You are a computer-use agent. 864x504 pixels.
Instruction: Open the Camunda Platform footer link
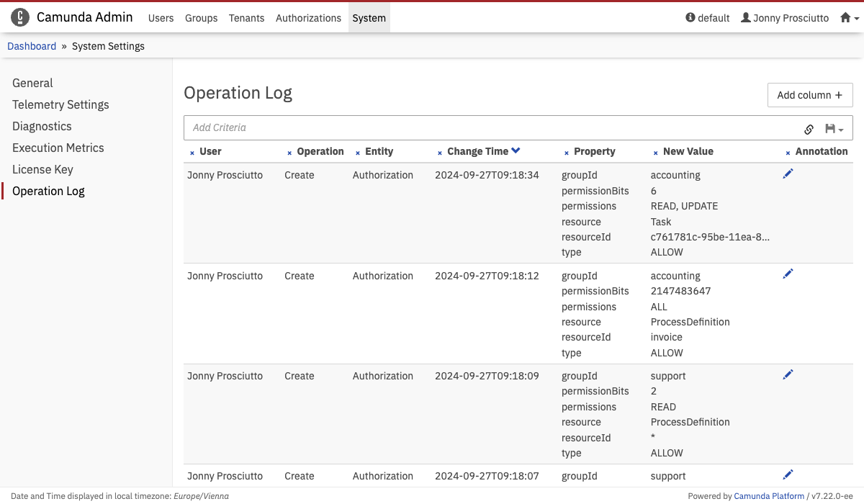coord(769,496)
